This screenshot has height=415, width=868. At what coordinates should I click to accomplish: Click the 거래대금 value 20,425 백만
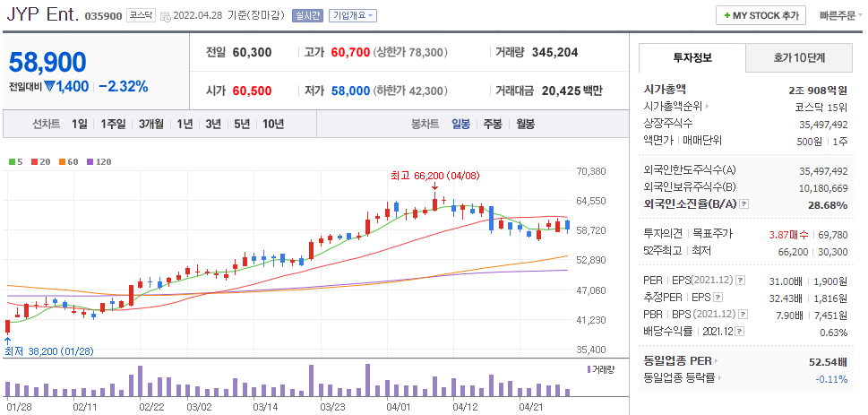(x=572, y=91)
